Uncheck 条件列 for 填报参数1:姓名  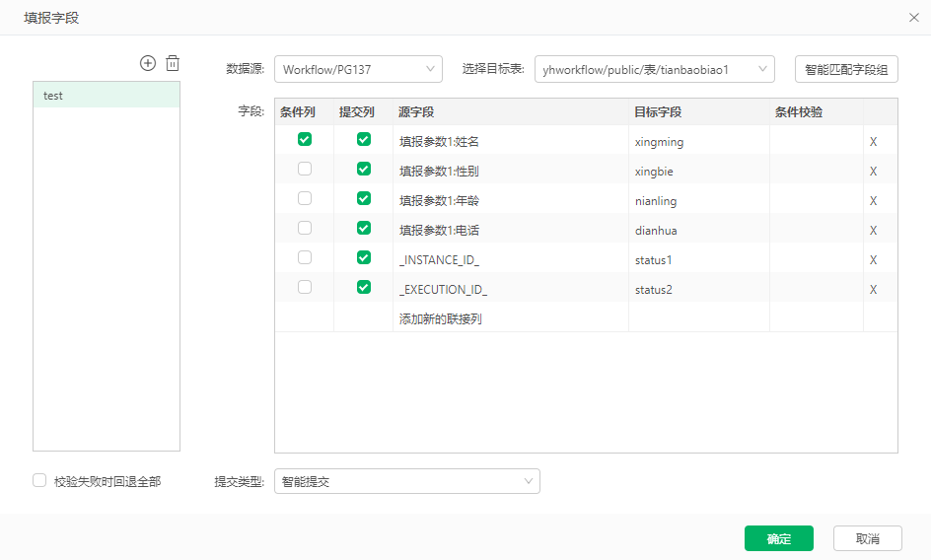pos(305,140)
